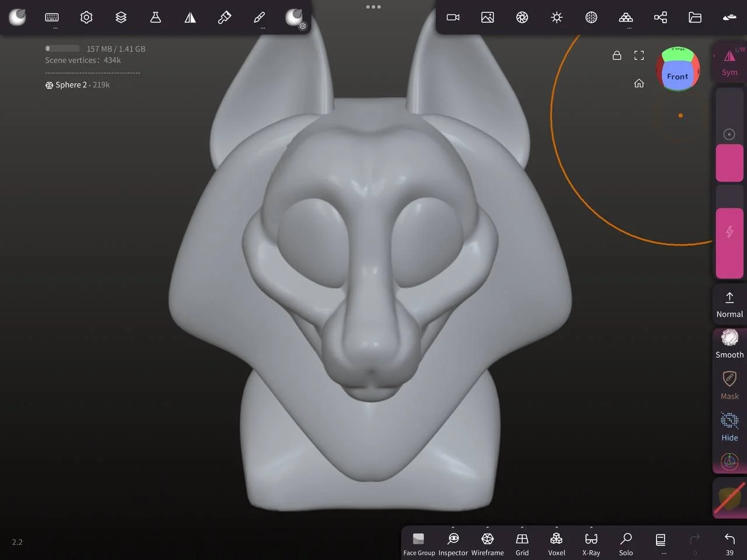747x560 pixels.
Task: Toggle the camera lock icon
Action: tap(617, 55)
